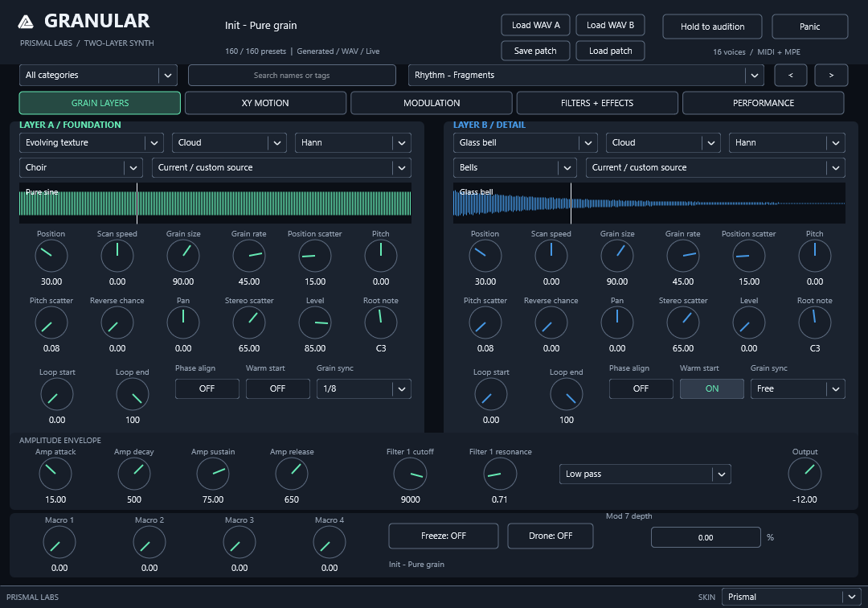Click Layer A Grain size knob
The height and width of the screenshot is (608, 868).
183,257
